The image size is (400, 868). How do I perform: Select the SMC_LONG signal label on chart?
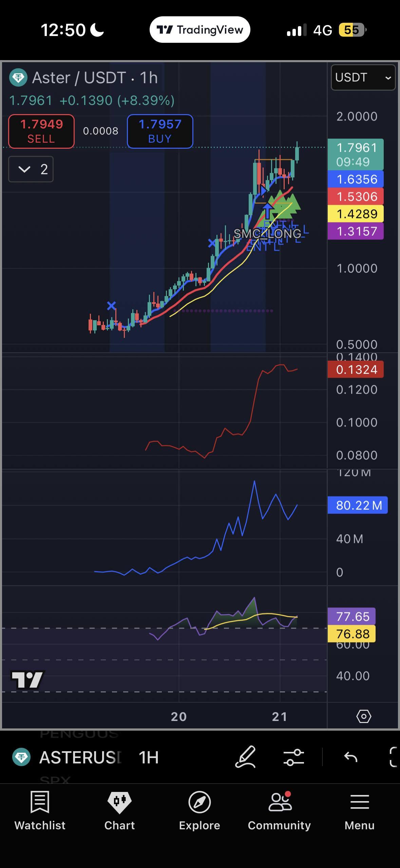coord(267,234)
